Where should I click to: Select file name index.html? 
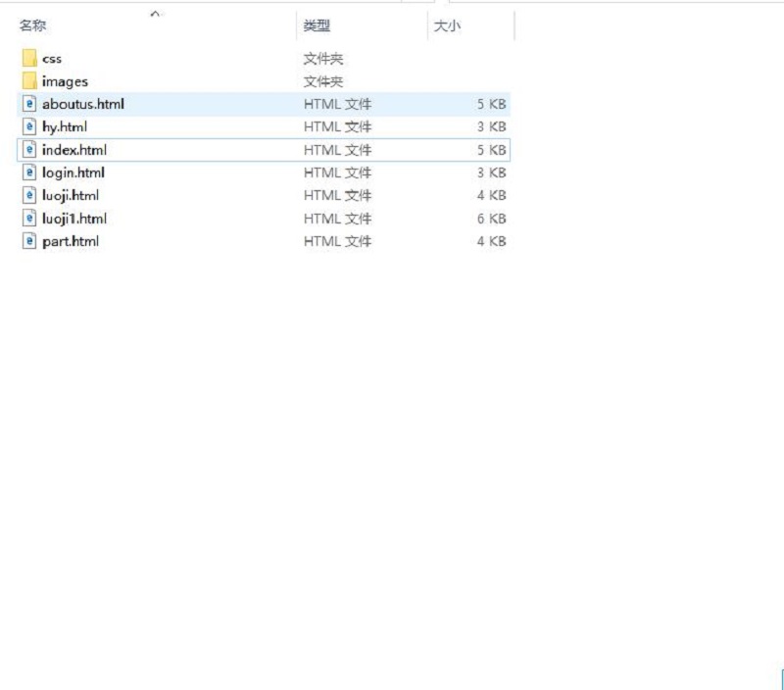(x=74, y=150)
